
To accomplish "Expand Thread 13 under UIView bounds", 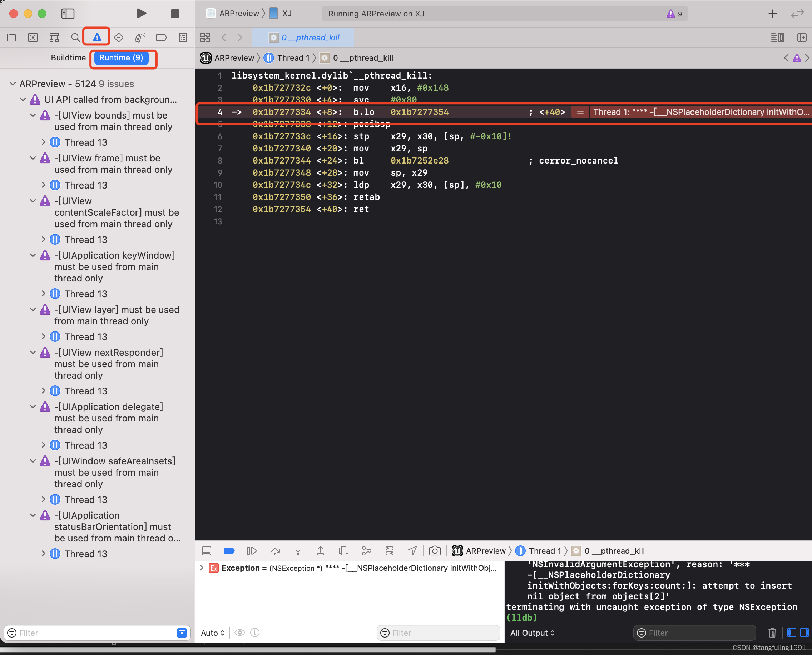I will click(43, 142).
